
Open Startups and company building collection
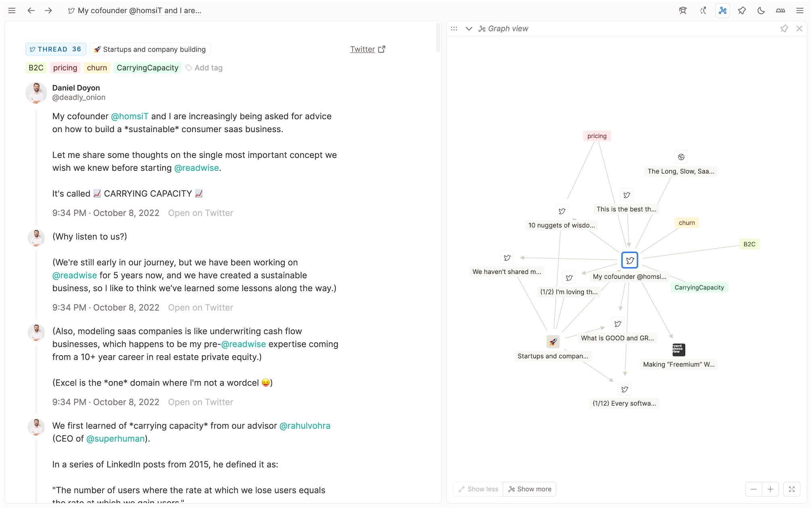pyautogui.click(x=150, y=49)
